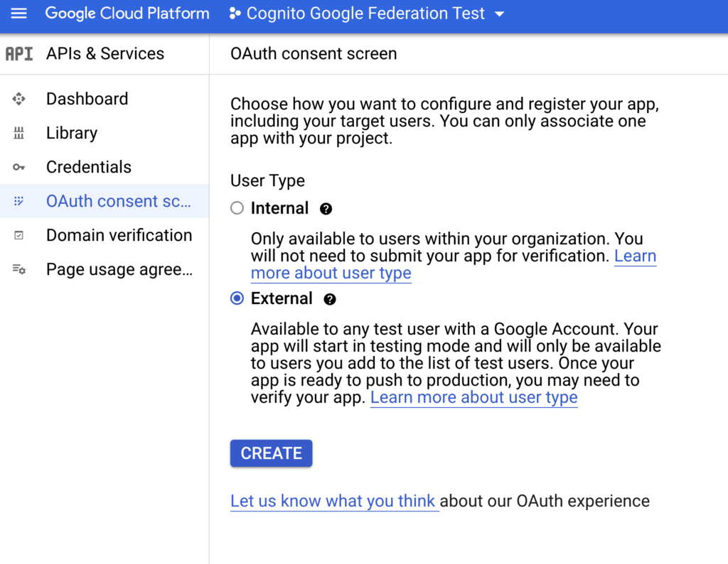Click the Domain verification checkbox icon

(x=18, y=236)
